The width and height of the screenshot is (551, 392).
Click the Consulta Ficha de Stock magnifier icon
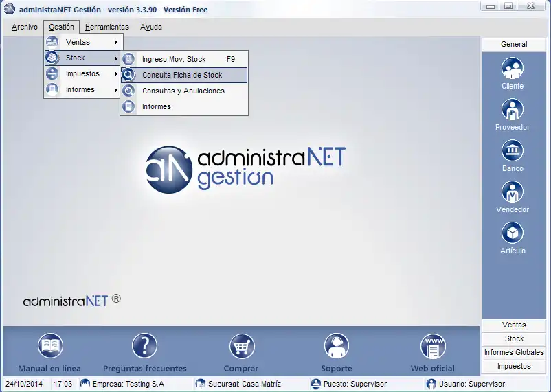128,75
